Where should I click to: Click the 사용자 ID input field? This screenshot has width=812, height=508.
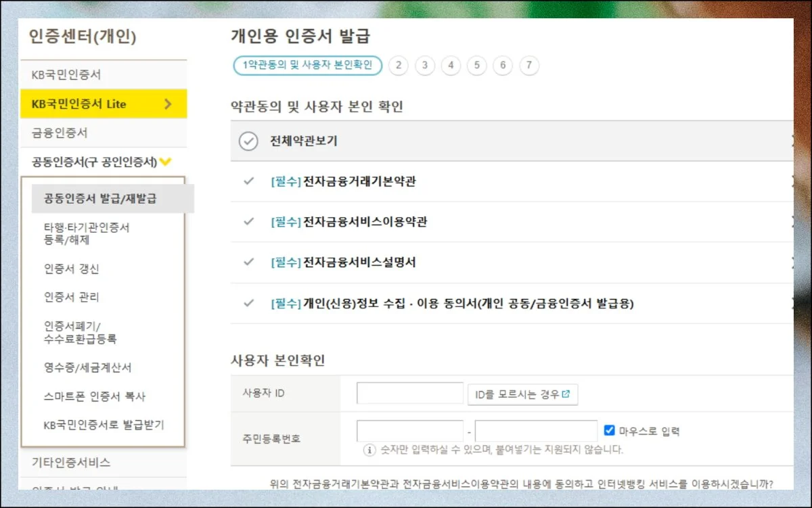(x=410, y=394)
